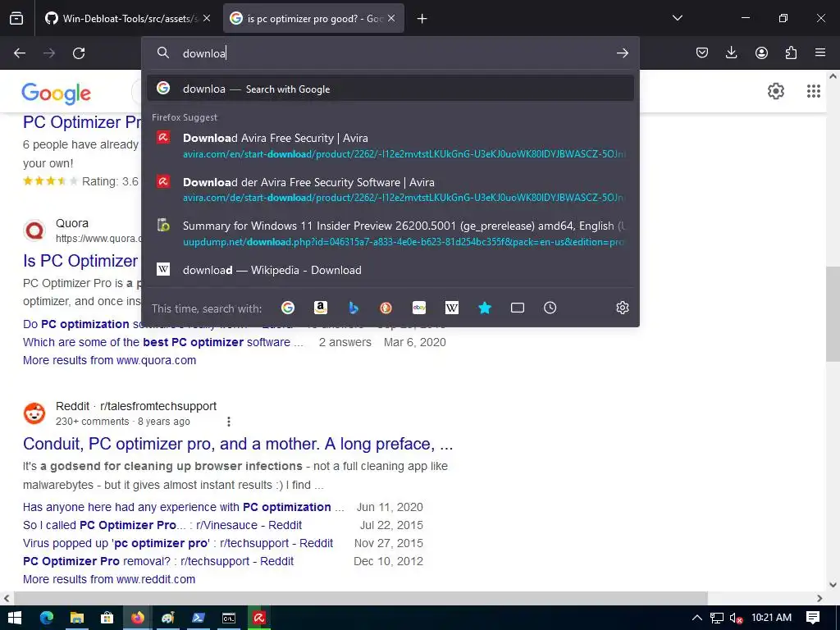840x630 pixels.
Task: Select 'Download der Avira Free Security Software' suggestion
Action: click(390, 189)
